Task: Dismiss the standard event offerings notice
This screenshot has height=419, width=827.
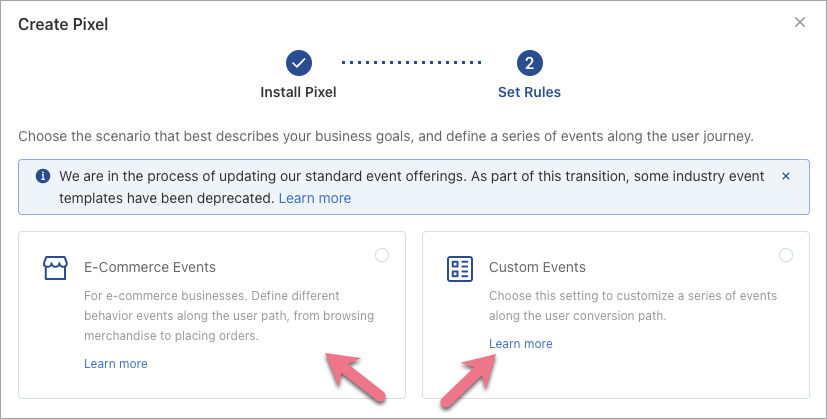Action: [785, 176]
